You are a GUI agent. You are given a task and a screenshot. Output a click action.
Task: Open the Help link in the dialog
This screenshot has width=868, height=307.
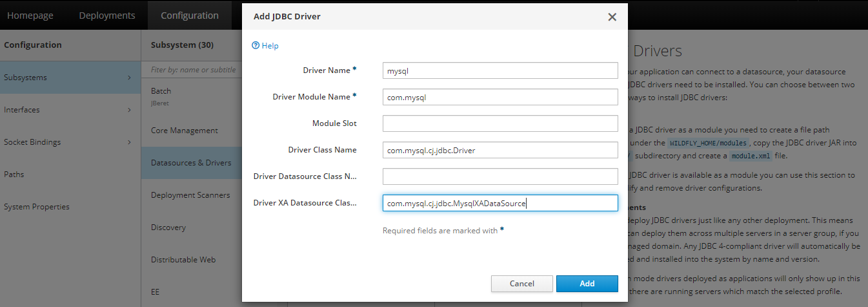click(x=270, y=46)
